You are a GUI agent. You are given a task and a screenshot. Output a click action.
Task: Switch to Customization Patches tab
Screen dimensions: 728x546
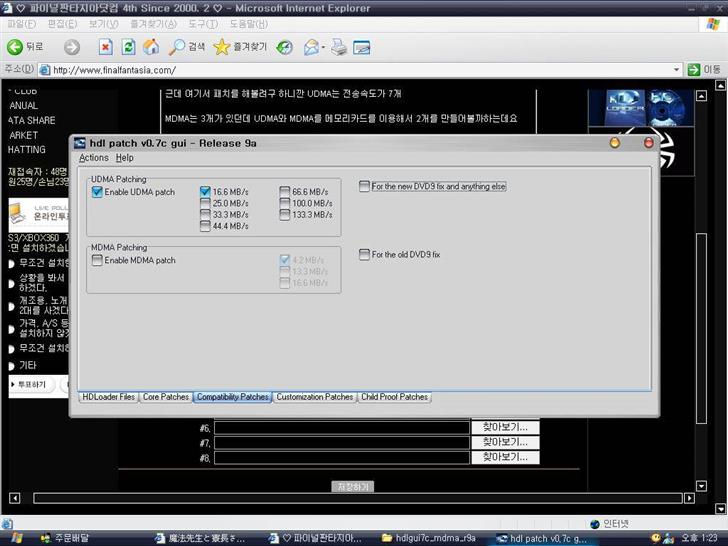[315, 397]
